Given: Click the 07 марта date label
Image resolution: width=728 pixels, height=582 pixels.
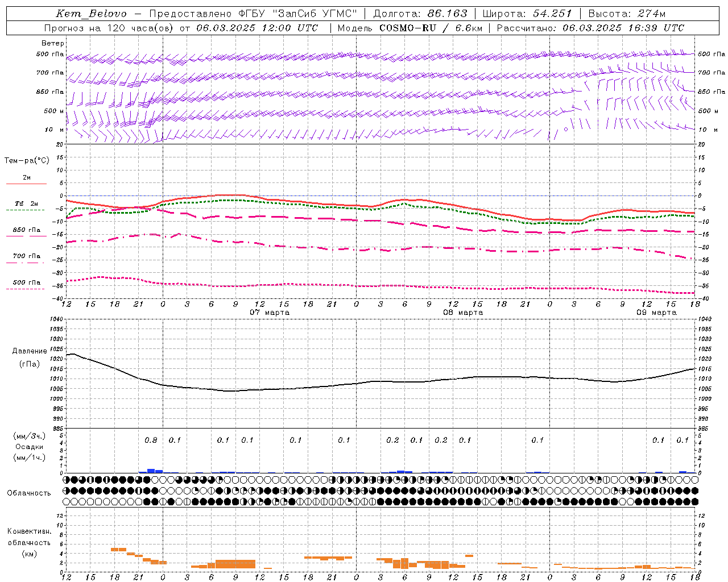Looking at the screenshot, I should [x=270, y=313].
